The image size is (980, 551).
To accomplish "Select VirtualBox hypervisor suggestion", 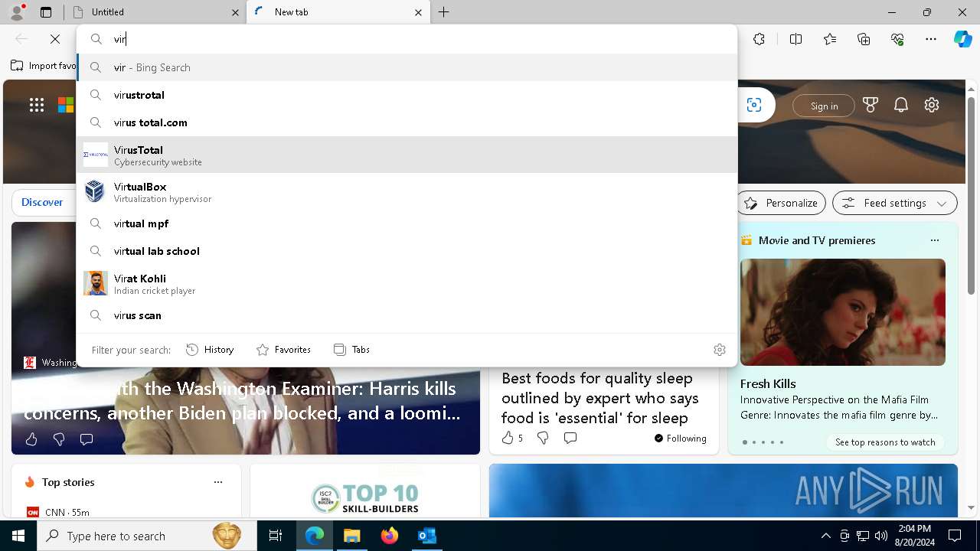I will 407,191.
